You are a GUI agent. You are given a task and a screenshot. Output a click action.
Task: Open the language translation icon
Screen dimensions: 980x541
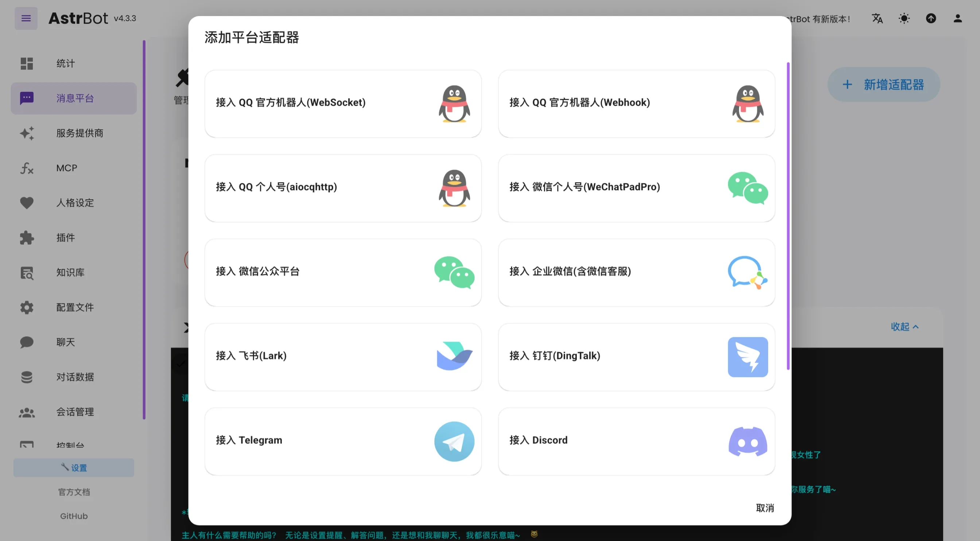877,18
